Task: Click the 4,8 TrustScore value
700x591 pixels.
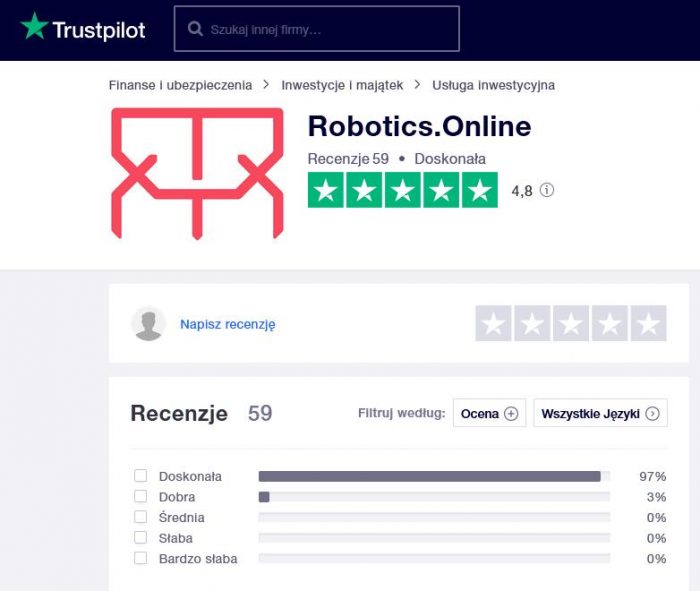Action: click(522, 191)
